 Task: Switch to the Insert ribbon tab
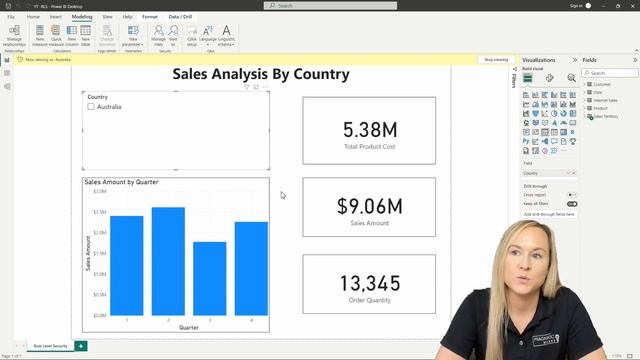[x=56, y=17]
